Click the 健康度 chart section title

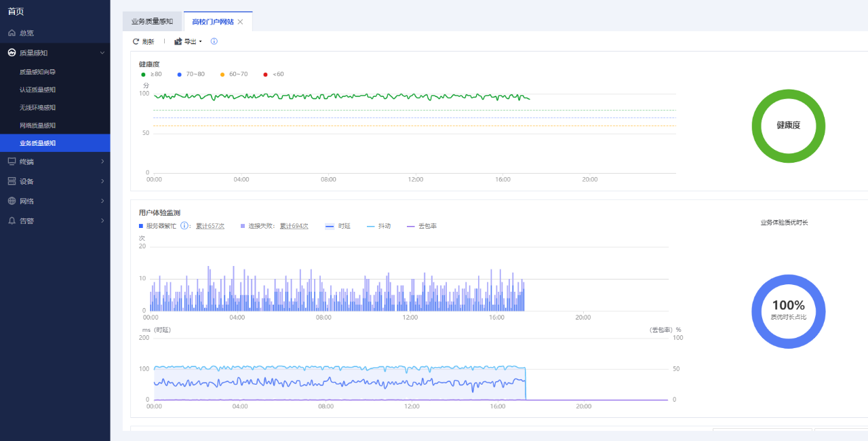pos(149,64)
